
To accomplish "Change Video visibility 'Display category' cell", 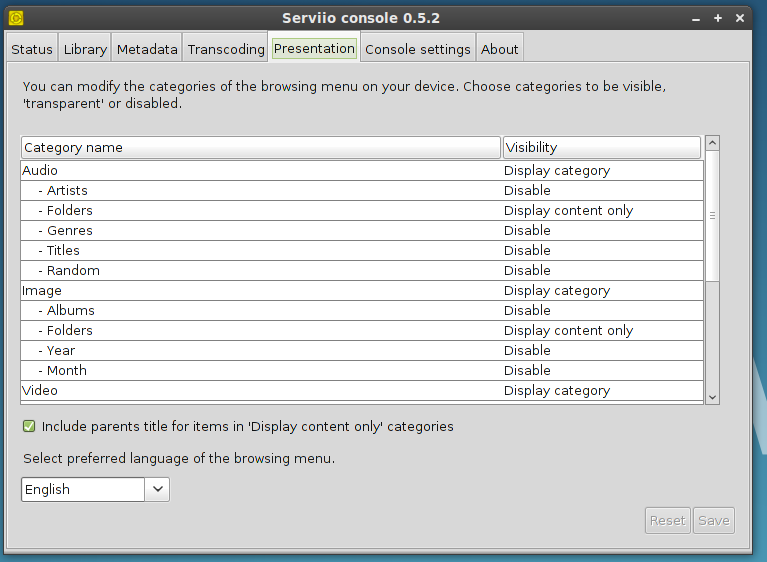I will (603, 391).
